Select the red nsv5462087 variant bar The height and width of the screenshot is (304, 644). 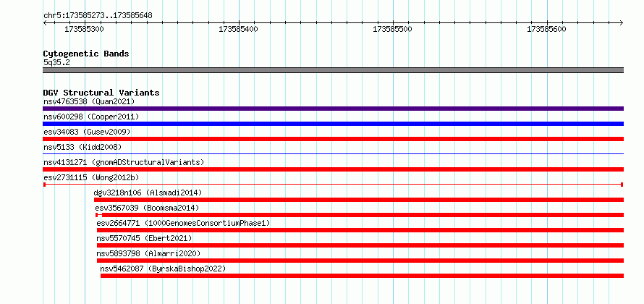point(362,276)
